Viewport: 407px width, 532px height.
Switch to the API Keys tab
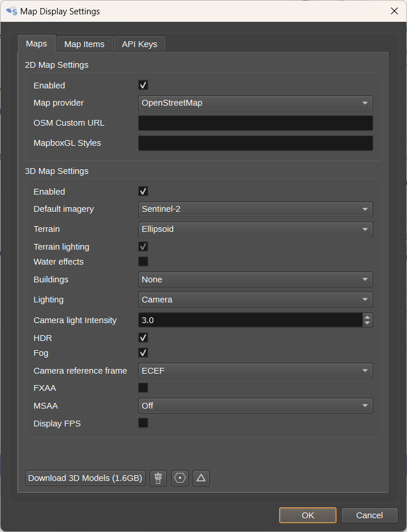pos(139,44)
